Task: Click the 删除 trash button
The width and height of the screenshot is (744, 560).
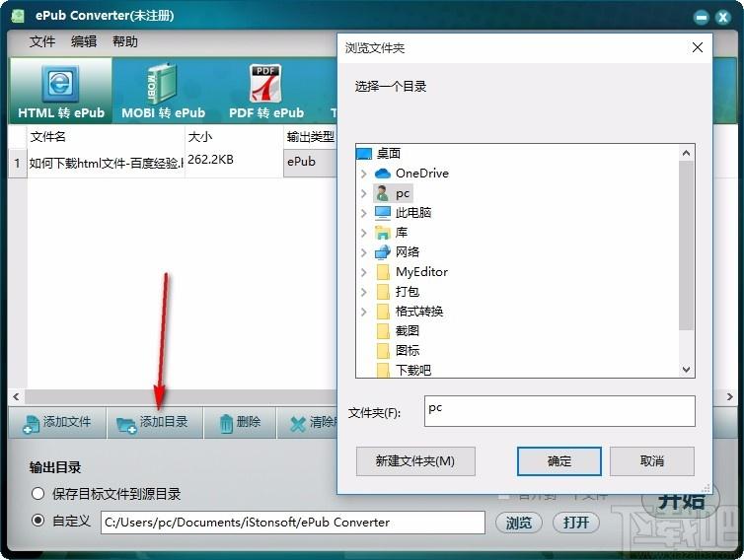Action: click(240, 422)
